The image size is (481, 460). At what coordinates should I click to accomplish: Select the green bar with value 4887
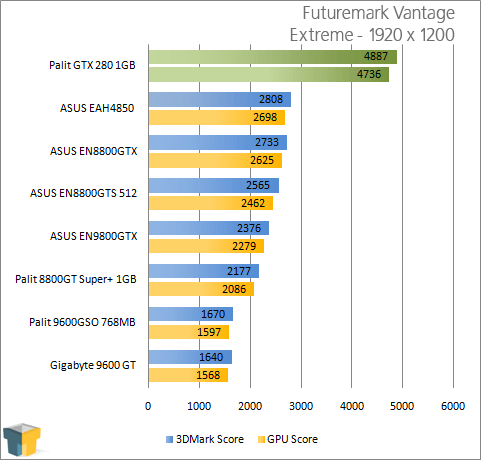273,57
